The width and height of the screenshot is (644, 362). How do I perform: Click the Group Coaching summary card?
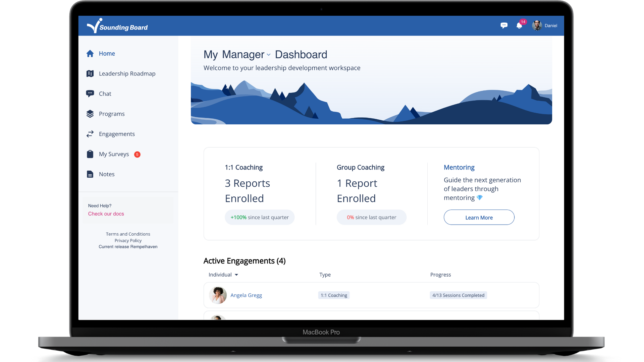coord(371,192)
